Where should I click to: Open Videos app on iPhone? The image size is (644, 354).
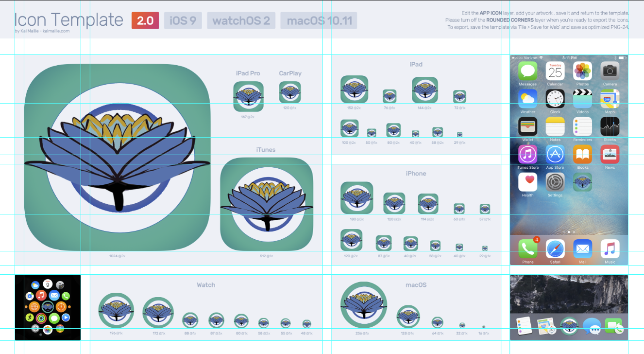[582, 99]
